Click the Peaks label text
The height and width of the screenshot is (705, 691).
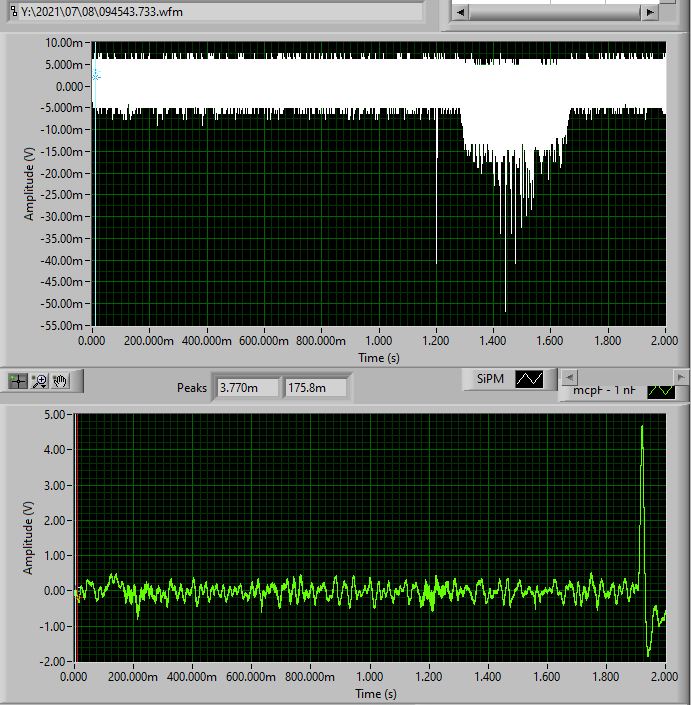[x=192, y=388]
